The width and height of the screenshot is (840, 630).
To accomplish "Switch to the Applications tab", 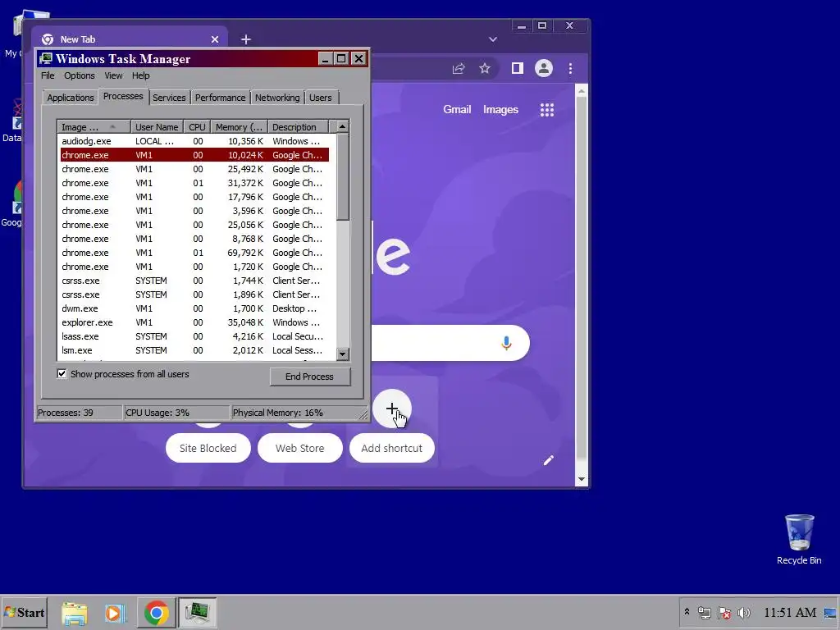I will point(71,98).
